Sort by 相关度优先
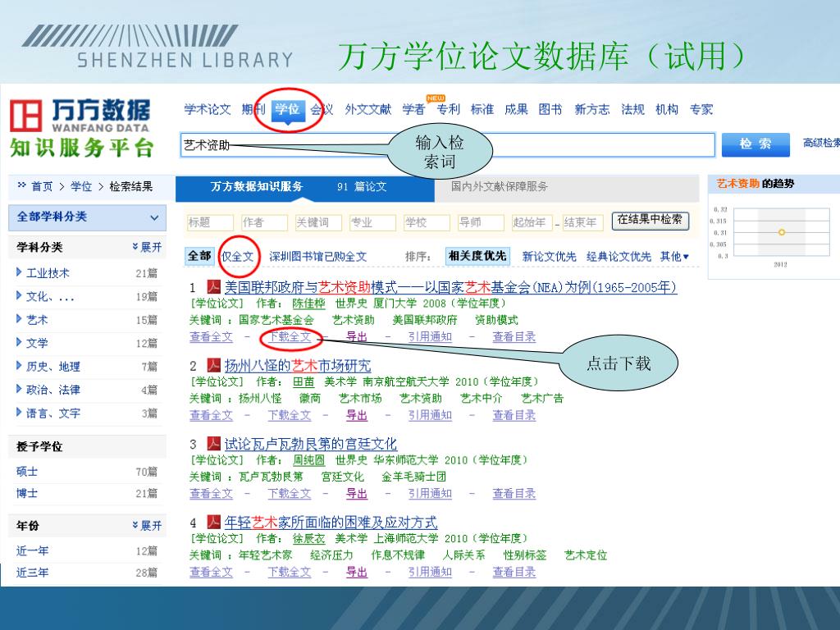Viewport: 840px width, 630px height. click(x=477, y=256)
